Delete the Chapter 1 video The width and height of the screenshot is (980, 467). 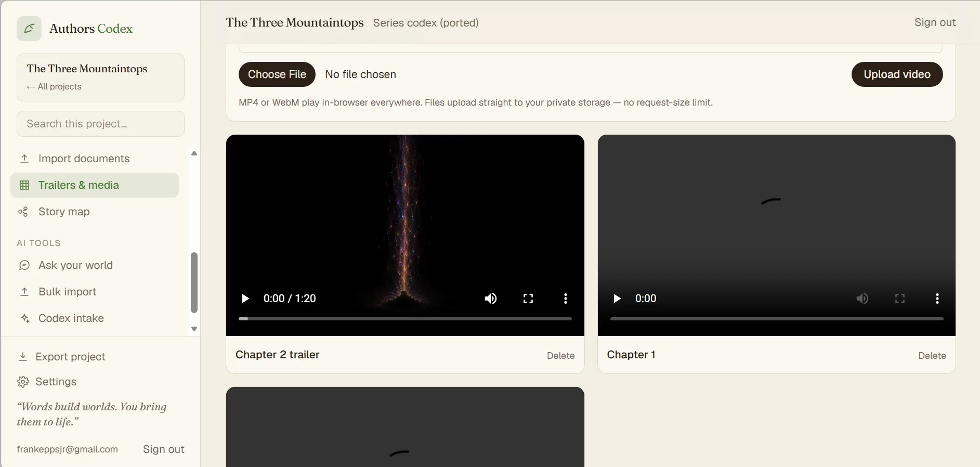(932, 356)
